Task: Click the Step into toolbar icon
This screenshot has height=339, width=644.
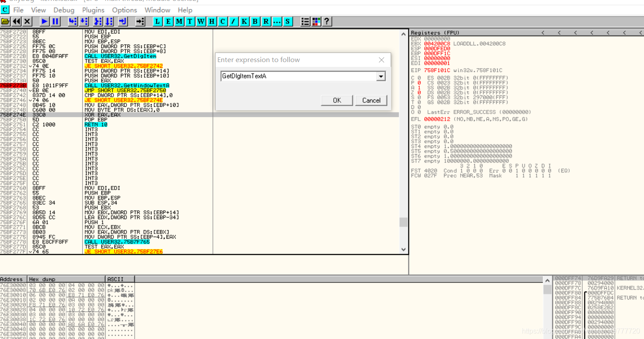Action: [x=73, y=21]
